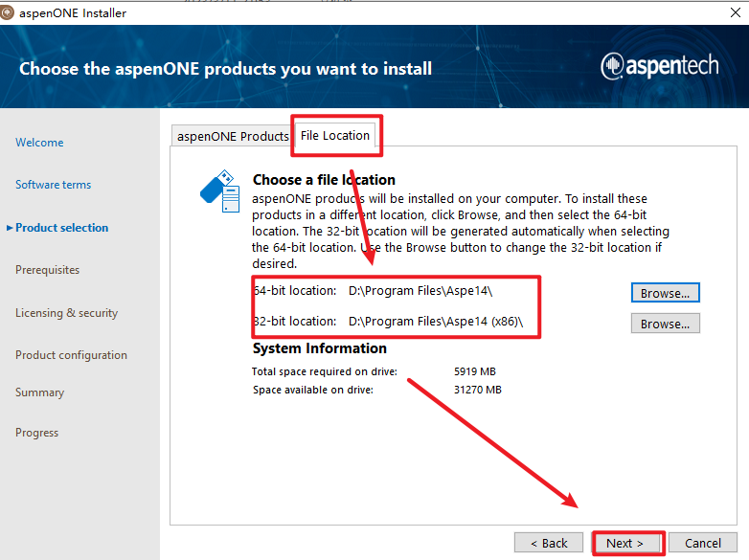Open the Welcome step in sidebar

coord(39,143)
